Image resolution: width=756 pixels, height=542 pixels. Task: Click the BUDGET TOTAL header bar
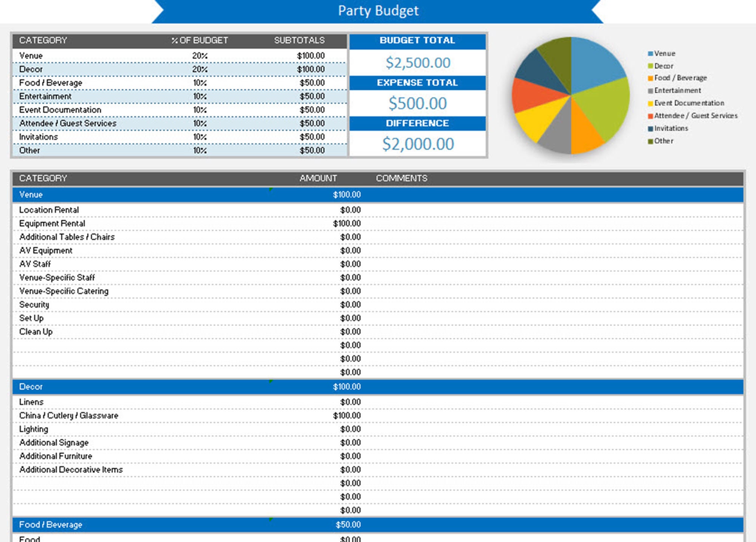click(x=417, y=41)
